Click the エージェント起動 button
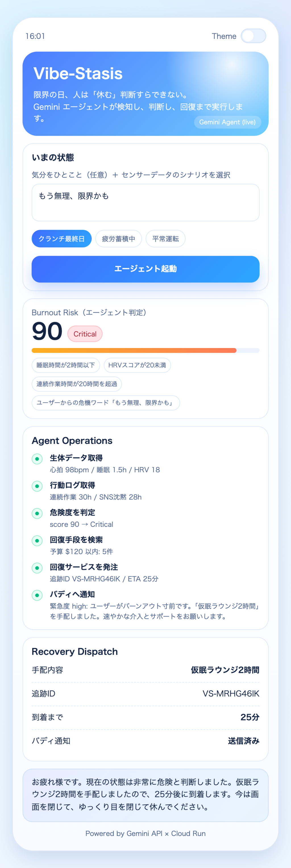 [146, 269]
